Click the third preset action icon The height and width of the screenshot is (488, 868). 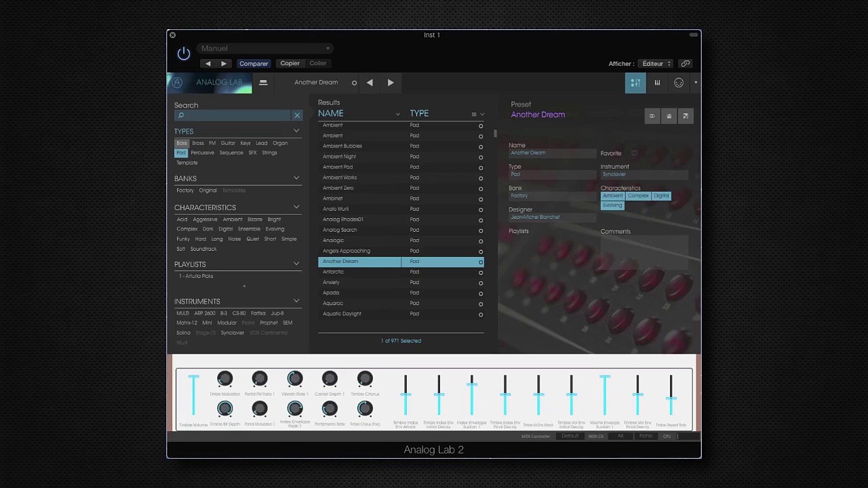pyautogui.click(x=685, y=116)
